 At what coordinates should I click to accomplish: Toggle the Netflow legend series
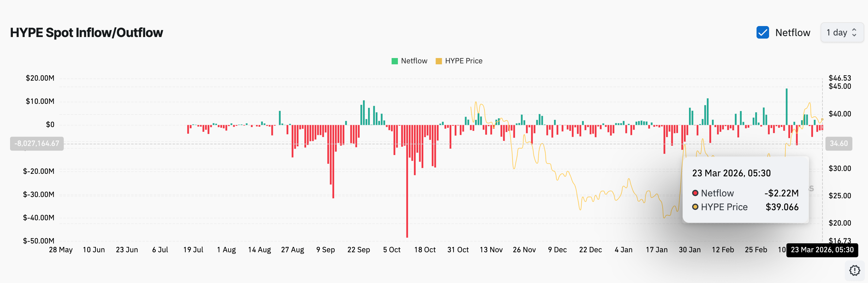[410, 61]
